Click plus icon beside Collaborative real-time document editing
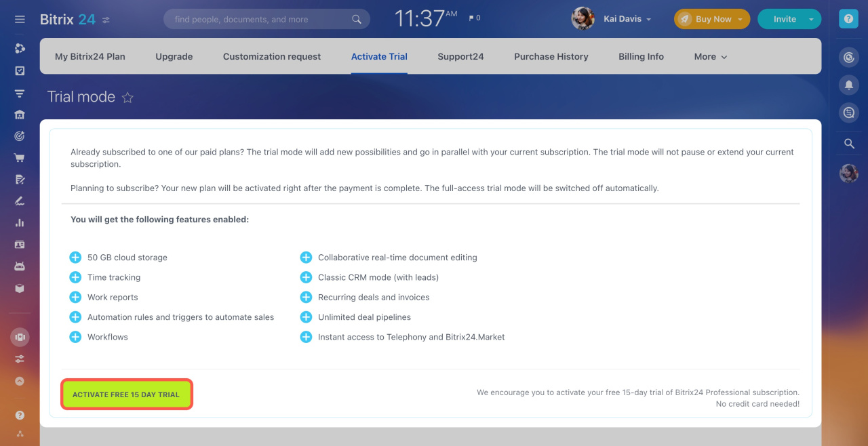Screen dimensions: 868x446 [x=306, y=258]
